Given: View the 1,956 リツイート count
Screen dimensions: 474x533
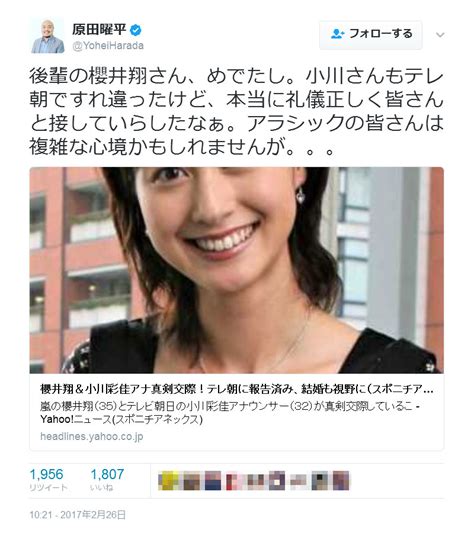Looking at the screenshot, I should [48, 480].
